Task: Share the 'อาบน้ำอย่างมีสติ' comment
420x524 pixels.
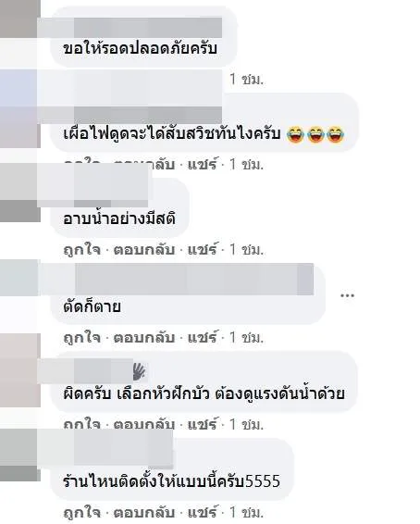Action: (x=203, y=249)
